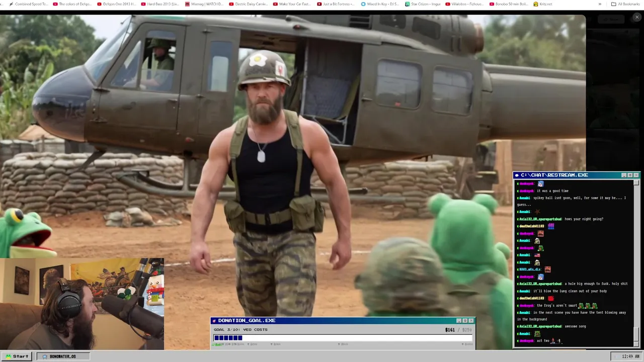This screenshot has width=644, height=362.
Task: Click chat message "hows your night going?"
Action: (584, 219)
